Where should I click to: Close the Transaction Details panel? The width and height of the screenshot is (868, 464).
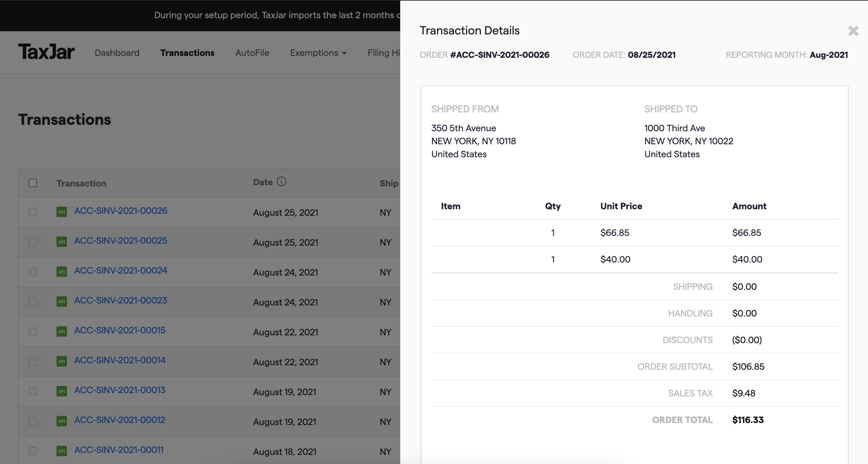click(x=853, y=31)
